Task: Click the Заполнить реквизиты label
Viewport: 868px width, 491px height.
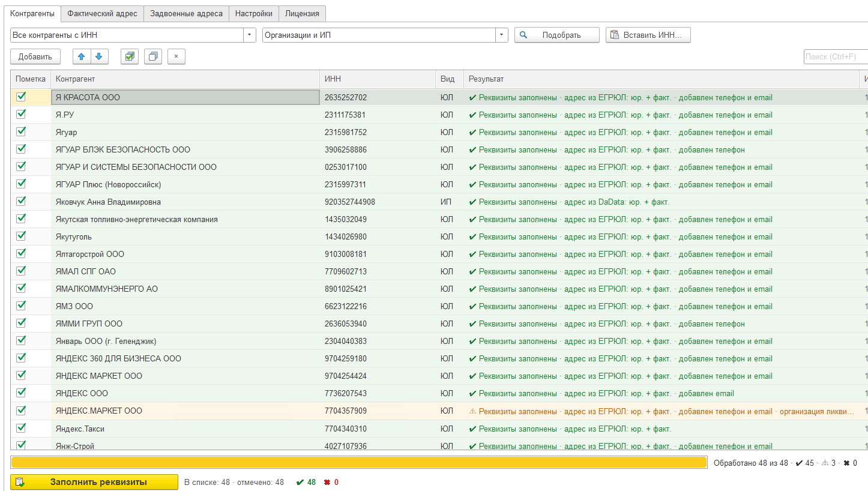Action: coord(98,482)
